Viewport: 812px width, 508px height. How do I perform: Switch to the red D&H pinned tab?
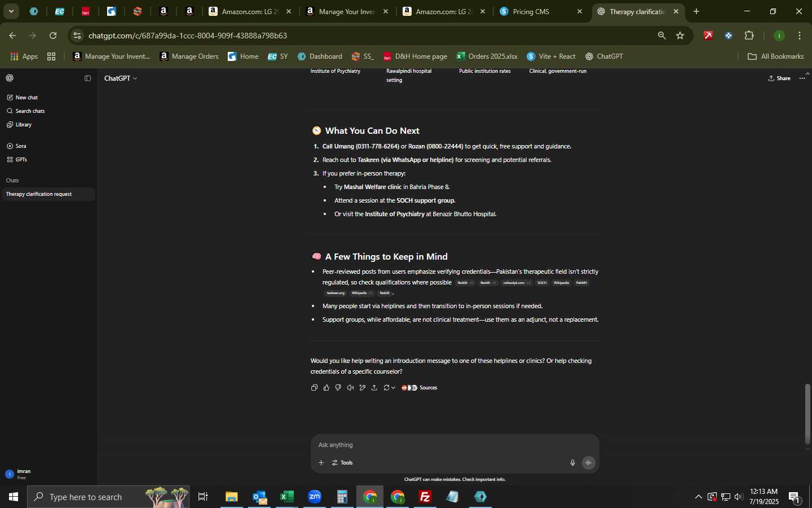(86, 11)
